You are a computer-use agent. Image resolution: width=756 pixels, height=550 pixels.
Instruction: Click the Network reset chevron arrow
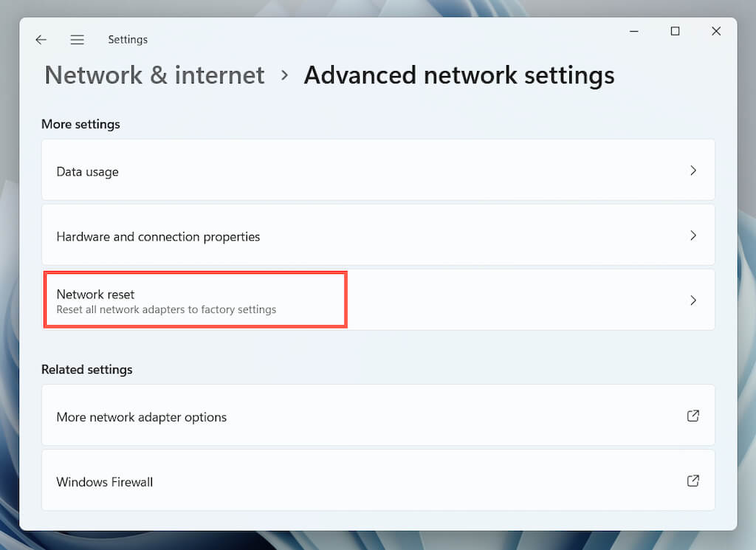(x=693, y=300)
